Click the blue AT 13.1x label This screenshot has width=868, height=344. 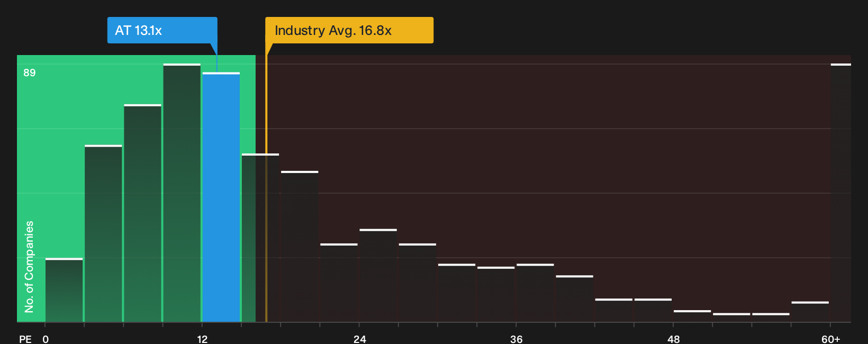click(x=162, y=30)
